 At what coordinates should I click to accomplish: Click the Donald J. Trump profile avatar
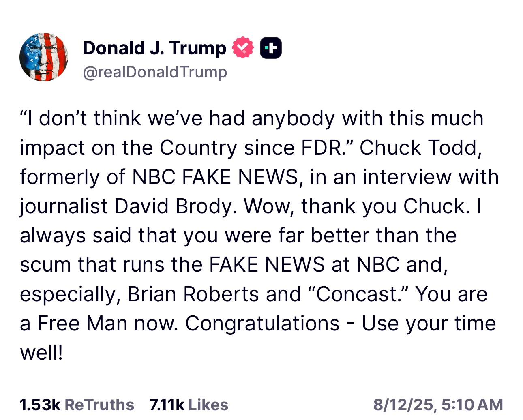click(44, 57)
